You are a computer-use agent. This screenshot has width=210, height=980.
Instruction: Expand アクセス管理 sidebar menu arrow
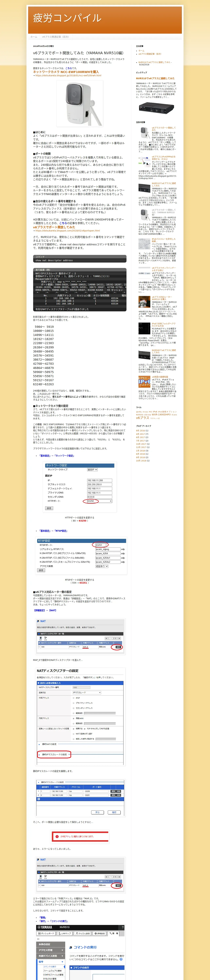[62, 950]
